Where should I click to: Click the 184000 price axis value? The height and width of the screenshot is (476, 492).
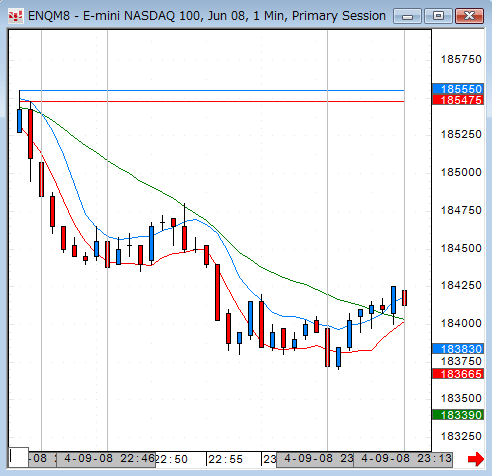tap(461, 323)
